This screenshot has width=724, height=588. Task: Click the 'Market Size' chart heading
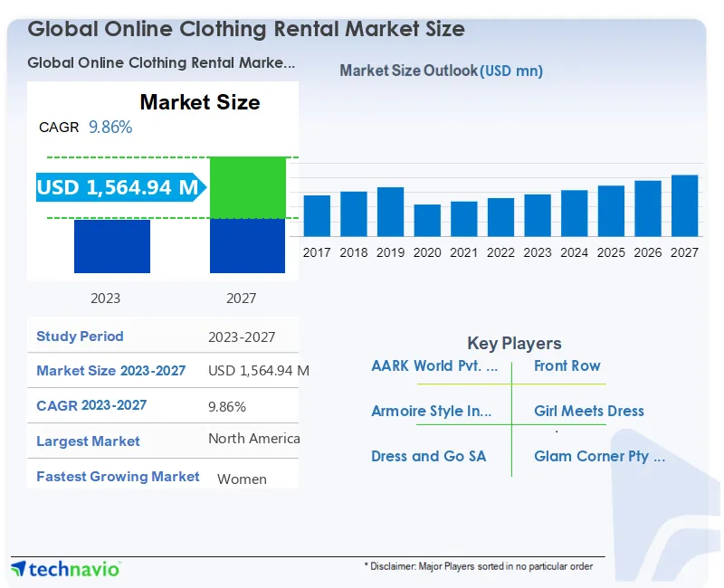point(200,102)
